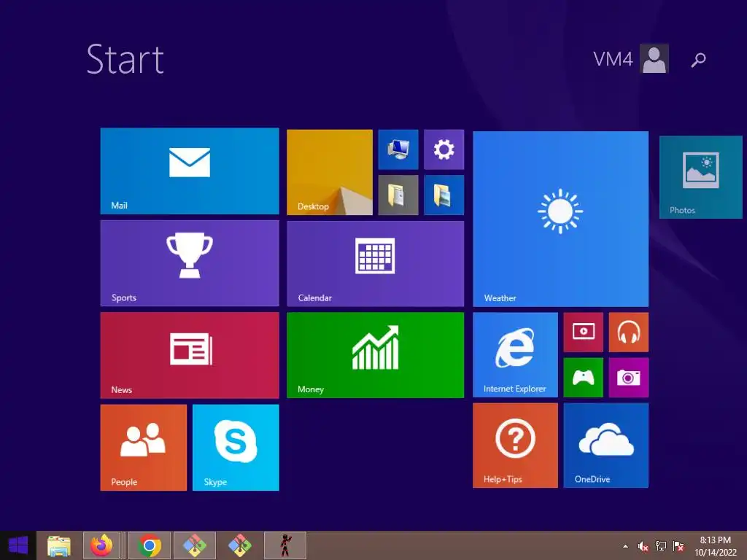Open File Explorer from the taskbar

click(x=58, y=545)
